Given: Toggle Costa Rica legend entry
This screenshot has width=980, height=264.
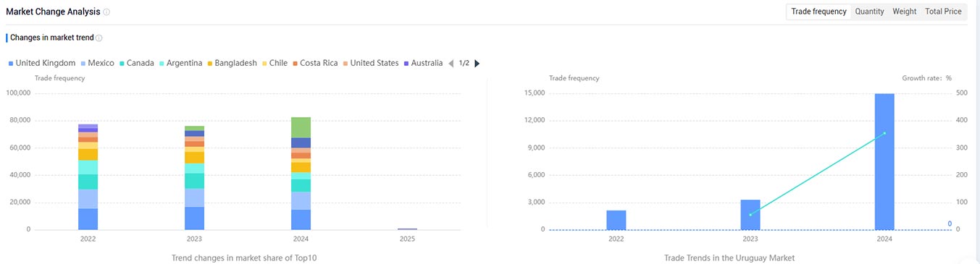Looking at the screenshot, I should pyautogui.click(x=315, y=64).
